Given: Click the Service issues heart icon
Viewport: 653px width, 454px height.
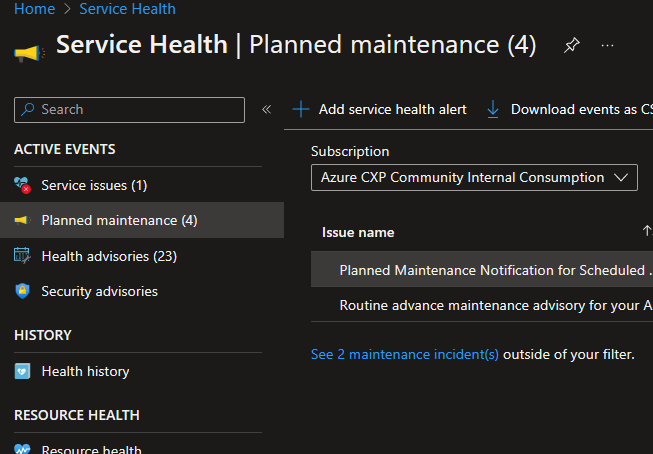Looking at the screenshot, I should (x=22, y=185).
